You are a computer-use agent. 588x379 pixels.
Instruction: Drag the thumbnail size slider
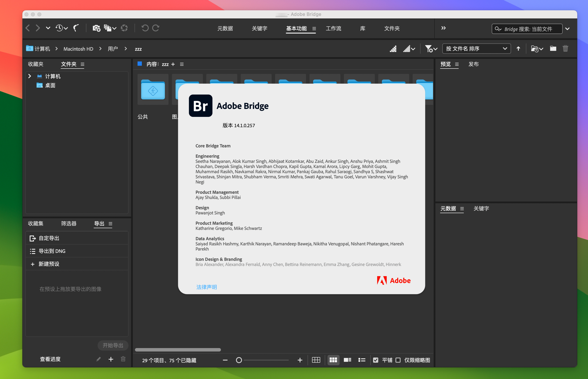click(238, 360)
